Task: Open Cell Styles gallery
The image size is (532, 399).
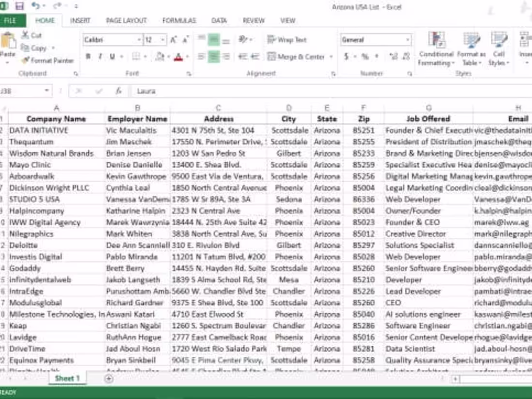Action: pyautogui.click(x=499, y=49)
